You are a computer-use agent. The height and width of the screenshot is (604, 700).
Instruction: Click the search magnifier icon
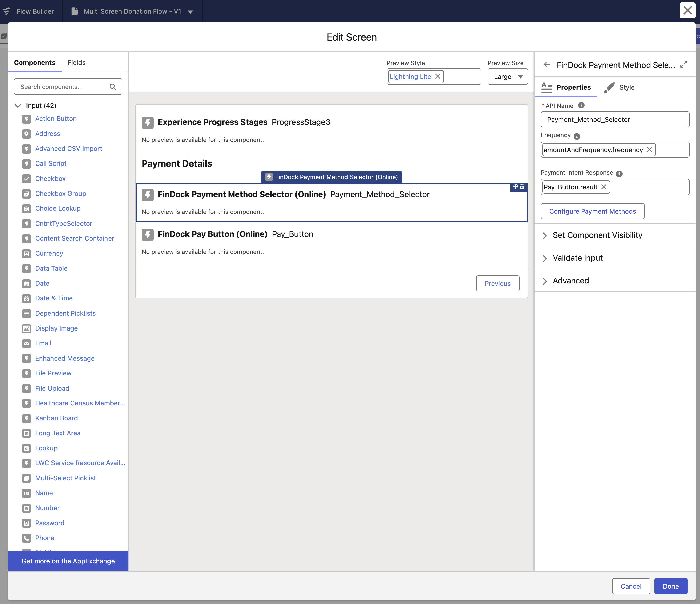point(113,87)
